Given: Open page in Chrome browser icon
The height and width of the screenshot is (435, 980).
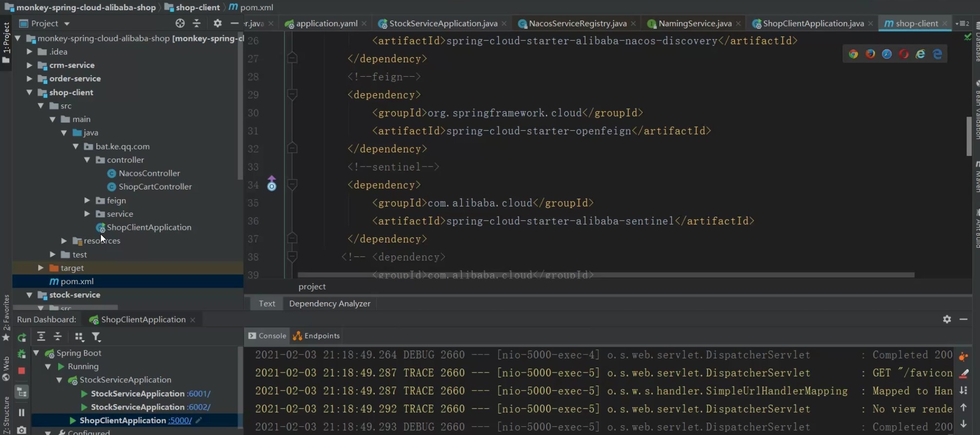Looking at the screenshot, I should 853,54.
